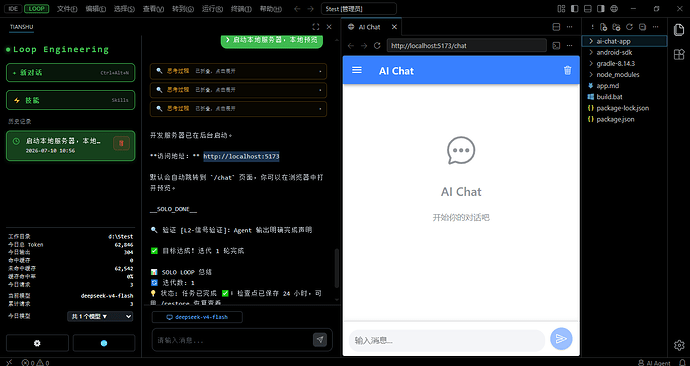Open the http://localhost:5173 link in chat
Viewport: 690px width, 366px height.
click(x=241, y=156)
